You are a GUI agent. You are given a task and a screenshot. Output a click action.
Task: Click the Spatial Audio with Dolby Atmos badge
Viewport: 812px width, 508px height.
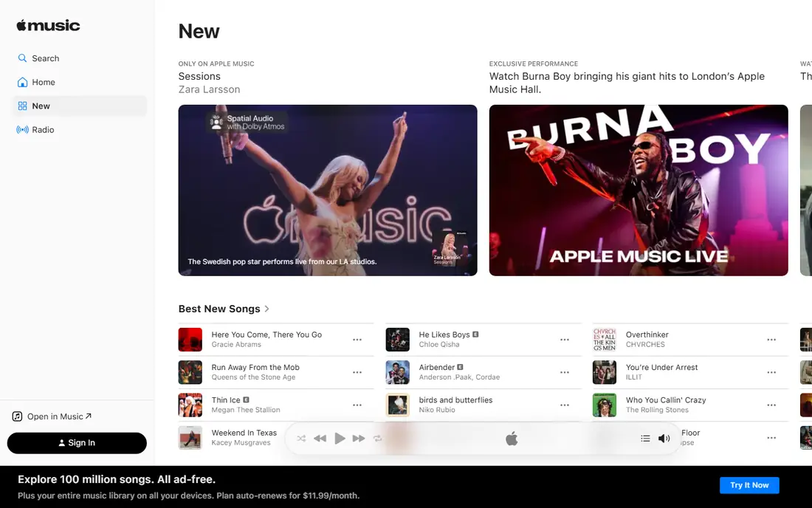[x=247, y=123]
